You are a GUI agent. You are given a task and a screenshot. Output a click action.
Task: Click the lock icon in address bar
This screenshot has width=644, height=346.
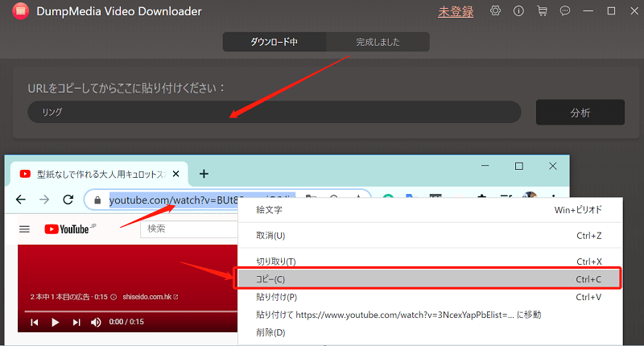coord(97,200)
